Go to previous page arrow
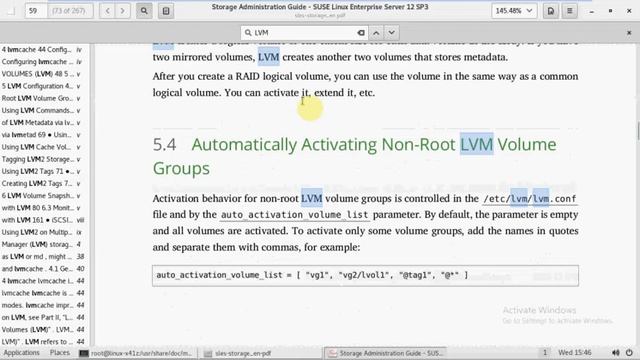640x360 pixels. coord(107,11)
